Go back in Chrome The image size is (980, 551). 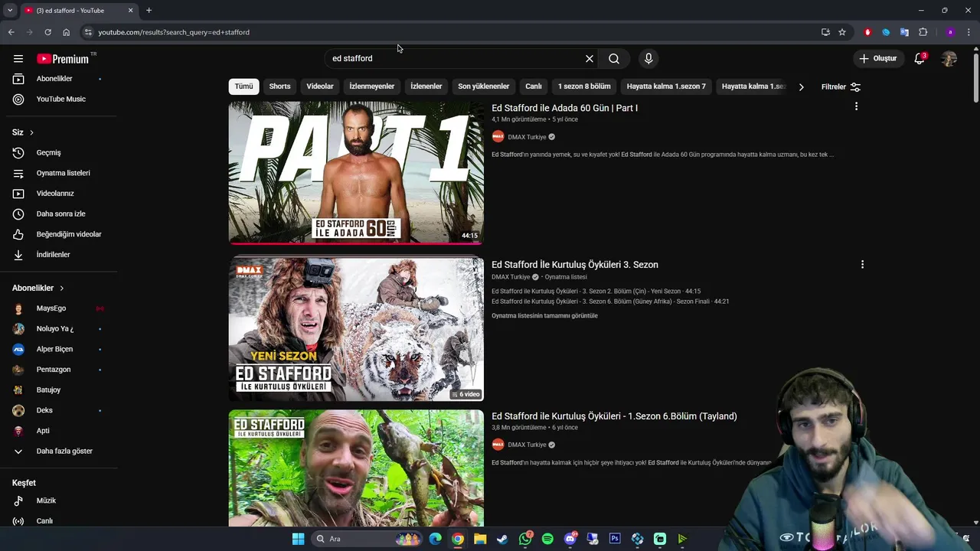11,32
